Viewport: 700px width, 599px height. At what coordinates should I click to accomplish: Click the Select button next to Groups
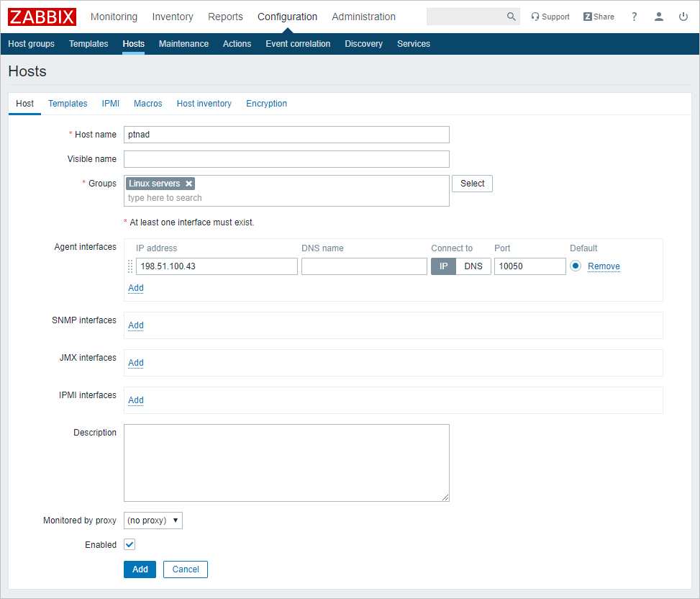472,183
